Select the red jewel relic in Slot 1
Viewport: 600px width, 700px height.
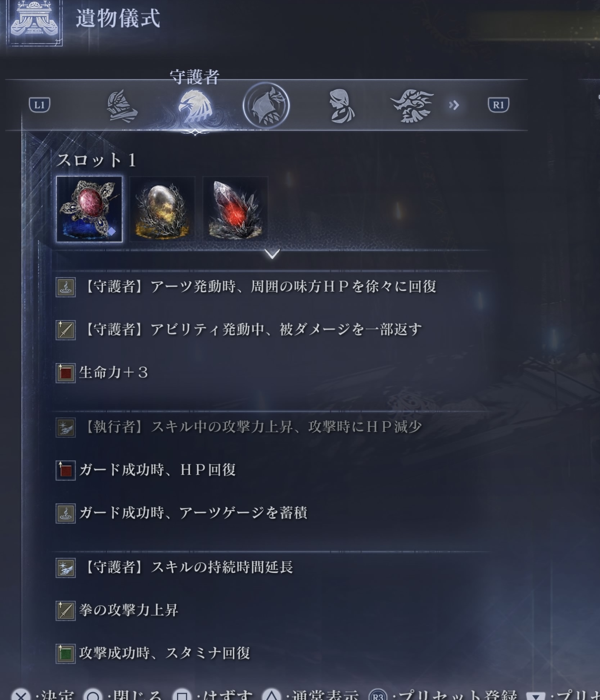tap(89, 209)
